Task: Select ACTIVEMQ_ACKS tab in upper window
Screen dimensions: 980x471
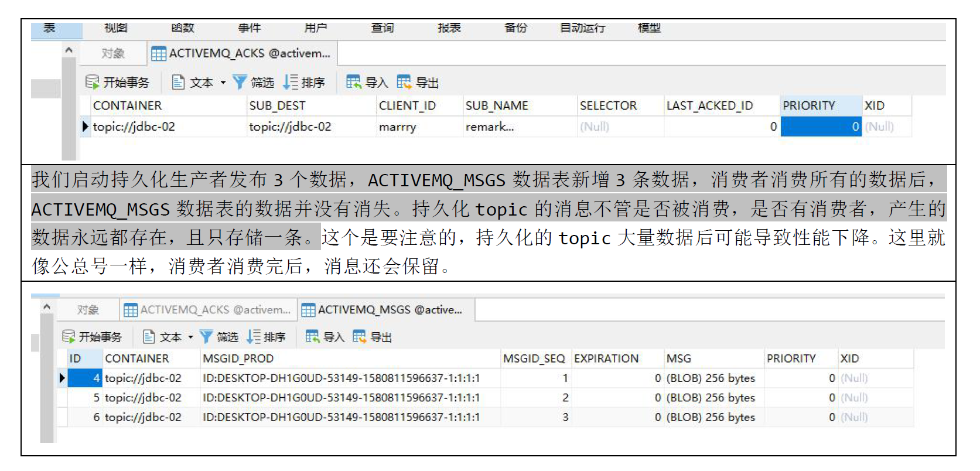Action: point(242,53)
